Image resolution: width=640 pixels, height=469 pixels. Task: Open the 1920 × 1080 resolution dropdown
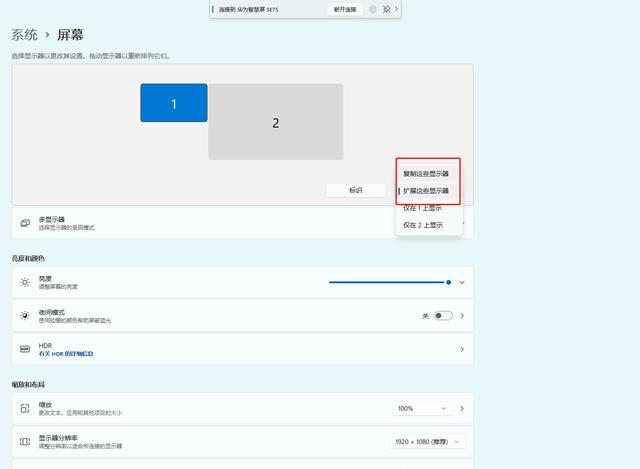(x=428, y=442)
